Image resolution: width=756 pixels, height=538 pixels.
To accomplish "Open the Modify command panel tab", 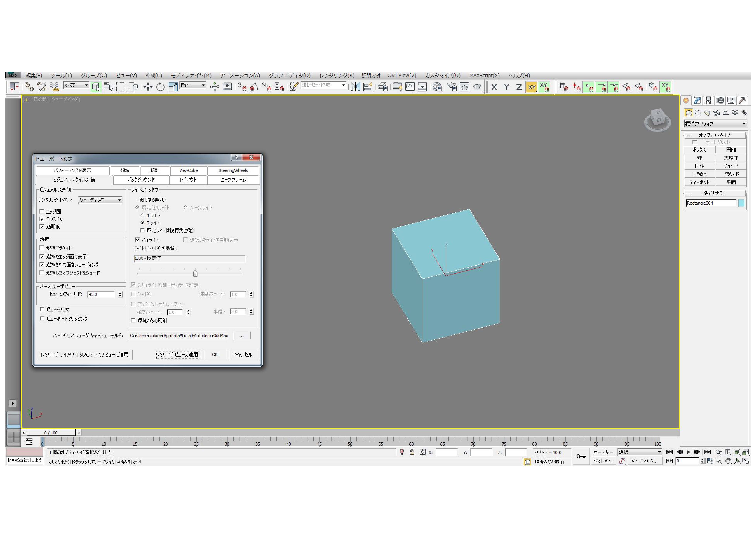I will [697, 101].
